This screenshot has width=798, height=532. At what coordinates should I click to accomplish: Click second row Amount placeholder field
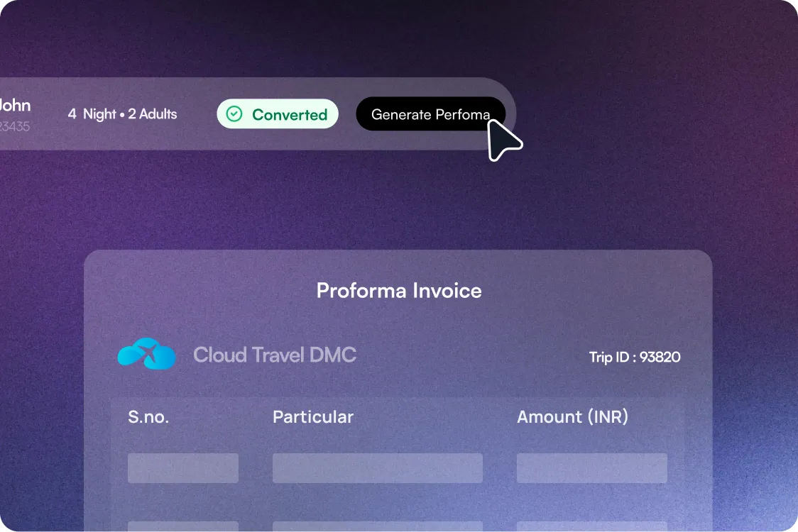(592, 526)
